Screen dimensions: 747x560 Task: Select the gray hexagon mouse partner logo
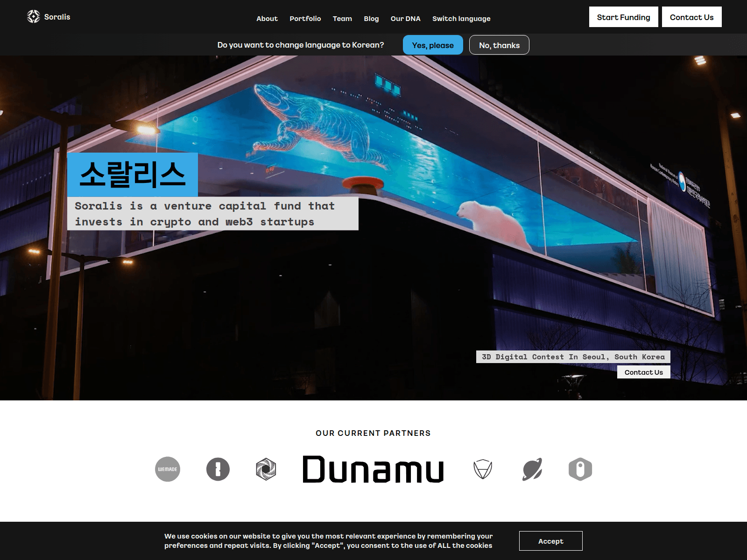point(580,469)
